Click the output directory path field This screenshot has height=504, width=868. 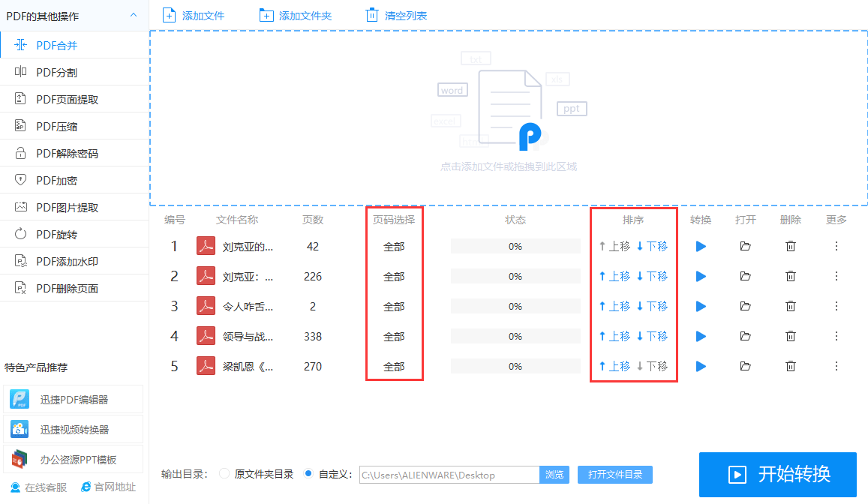coord(449,475)
